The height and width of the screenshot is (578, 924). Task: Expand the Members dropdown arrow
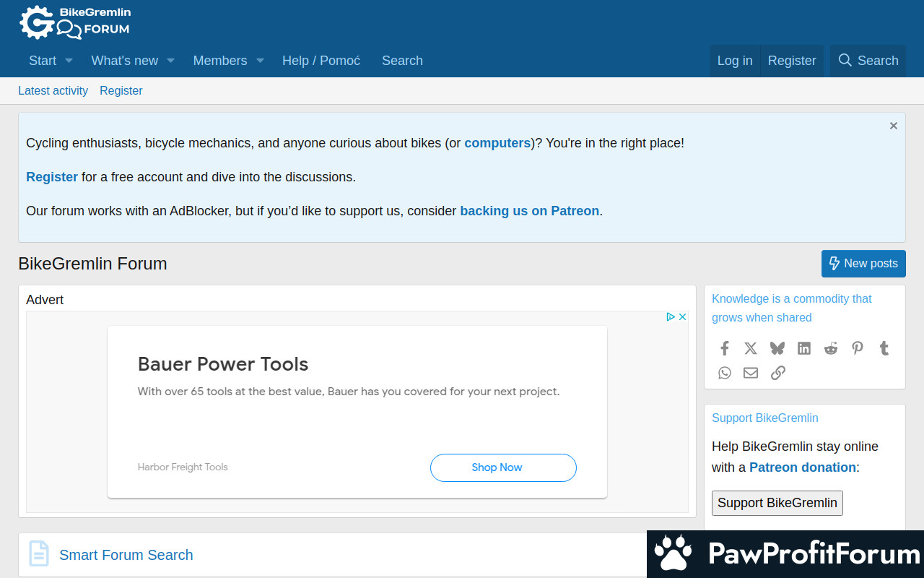tap(260, 61)
